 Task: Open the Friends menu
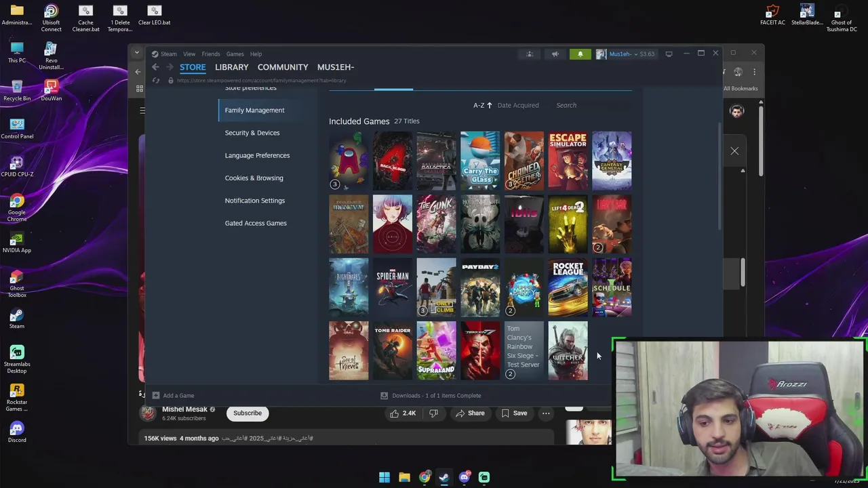211,54
